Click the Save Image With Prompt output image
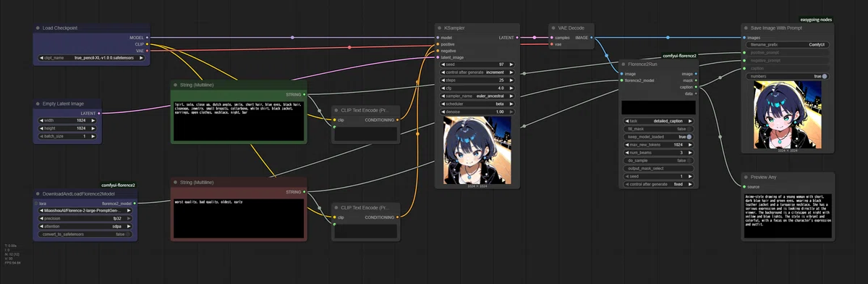This screenshot has height=284, width=868. (787, 114)
